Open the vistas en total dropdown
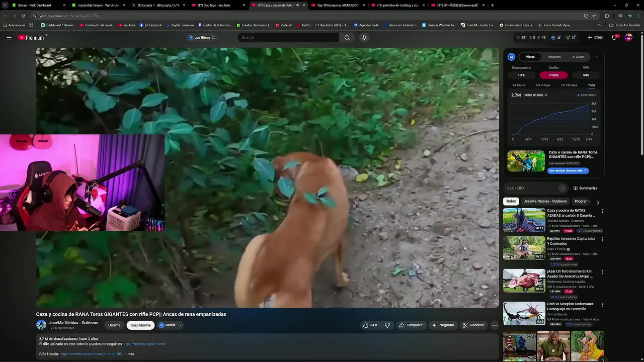The height and width of the screenshot is (362, 644). [536, 95]
